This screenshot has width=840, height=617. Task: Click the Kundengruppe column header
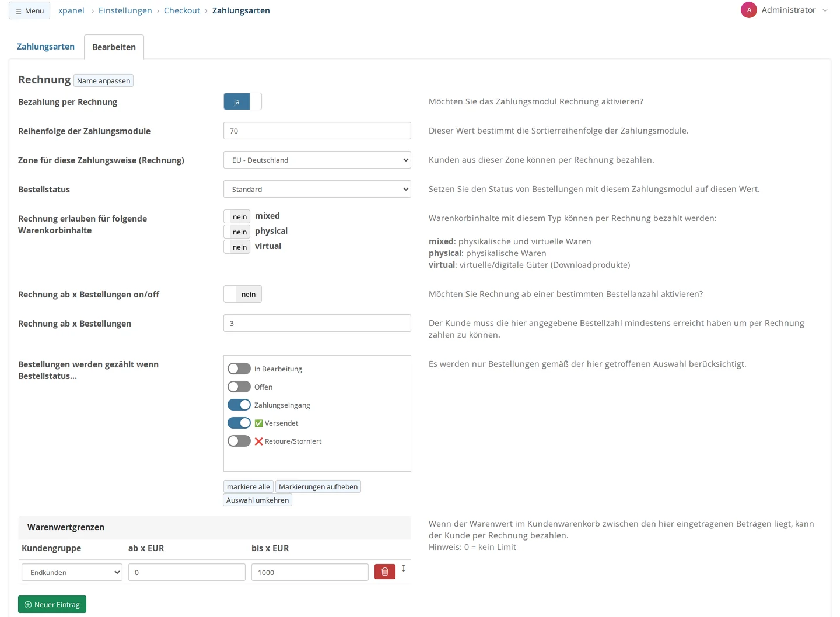tap(51, 548)
